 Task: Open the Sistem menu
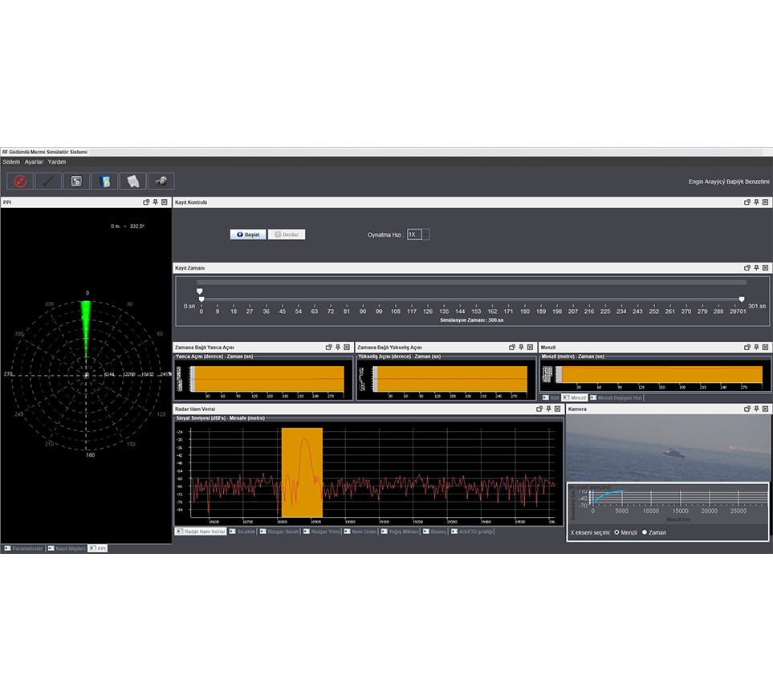pos(11,162)
